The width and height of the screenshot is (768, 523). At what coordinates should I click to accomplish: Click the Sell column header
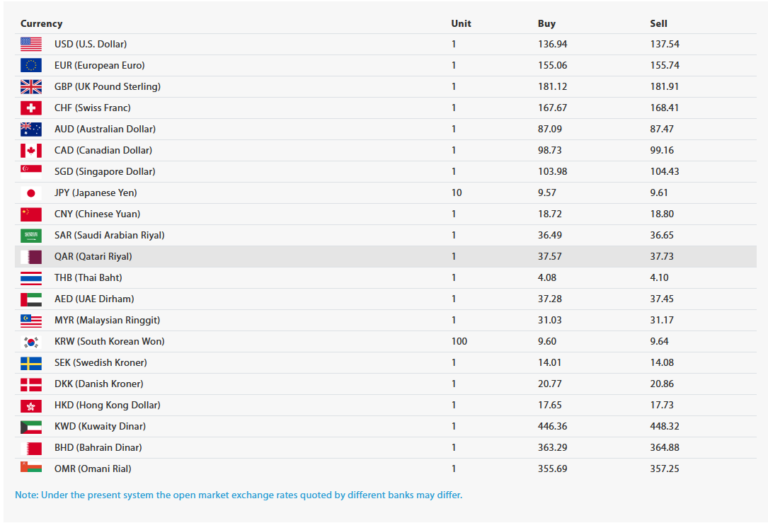point(658,23)
